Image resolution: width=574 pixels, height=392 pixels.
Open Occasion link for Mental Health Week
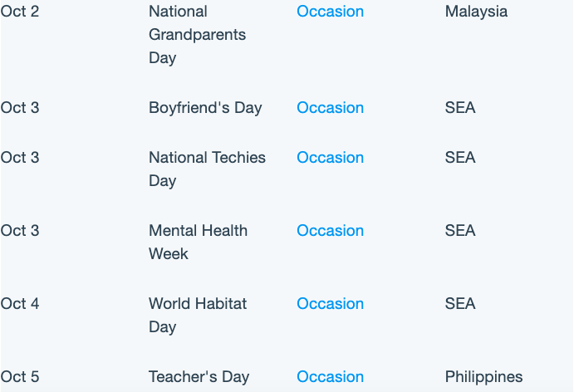331,231
